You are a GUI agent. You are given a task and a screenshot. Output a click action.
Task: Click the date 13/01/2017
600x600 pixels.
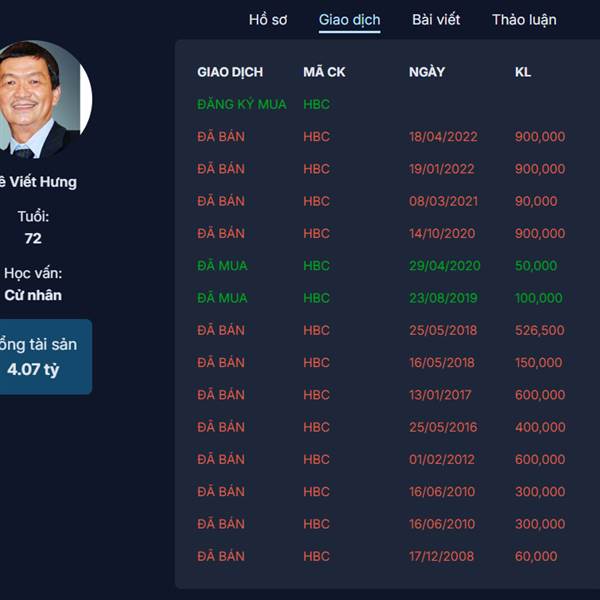pos(440,395)
